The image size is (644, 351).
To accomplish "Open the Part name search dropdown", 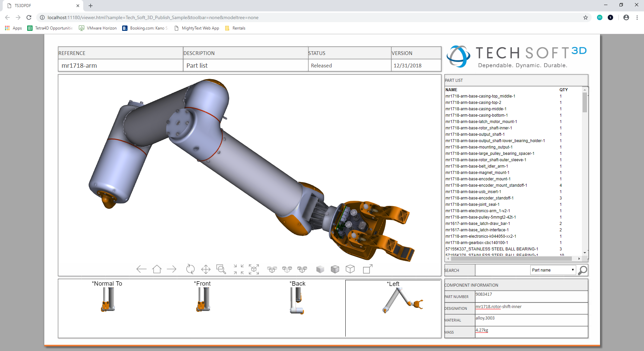I will 553,270.
